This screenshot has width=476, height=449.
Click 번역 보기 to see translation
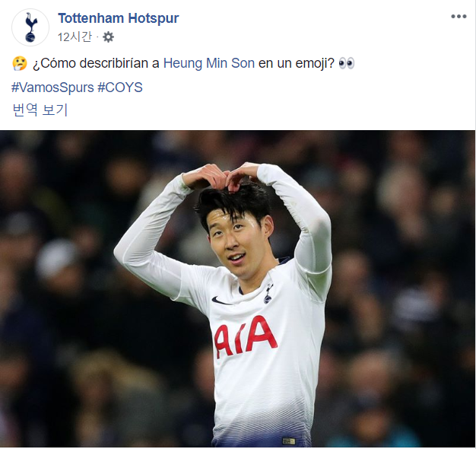(x=40, y=110)
